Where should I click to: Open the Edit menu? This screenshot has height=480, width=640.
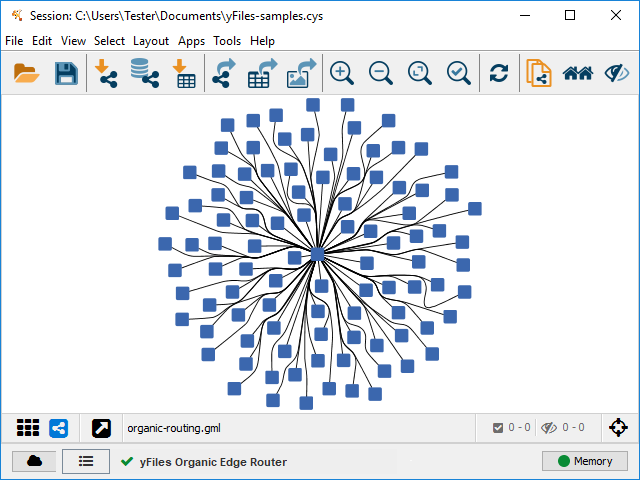42,41
